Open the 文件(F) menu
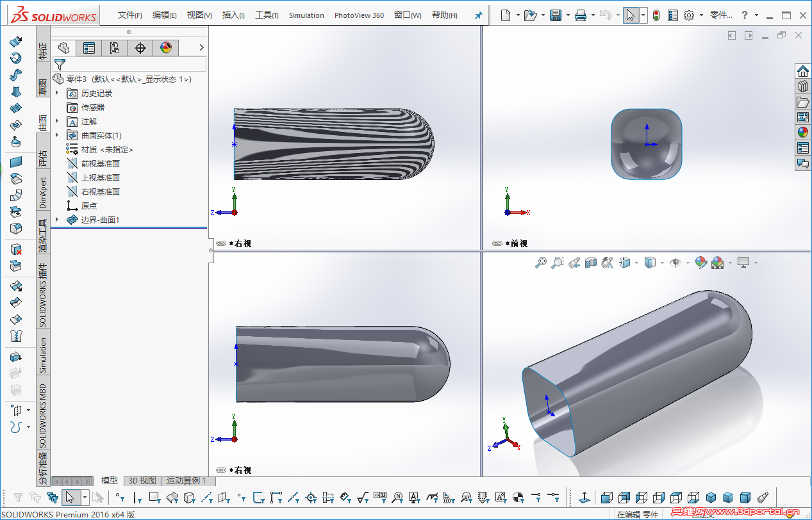The height and width of the screenshot is (520, 812). point(130,15)
